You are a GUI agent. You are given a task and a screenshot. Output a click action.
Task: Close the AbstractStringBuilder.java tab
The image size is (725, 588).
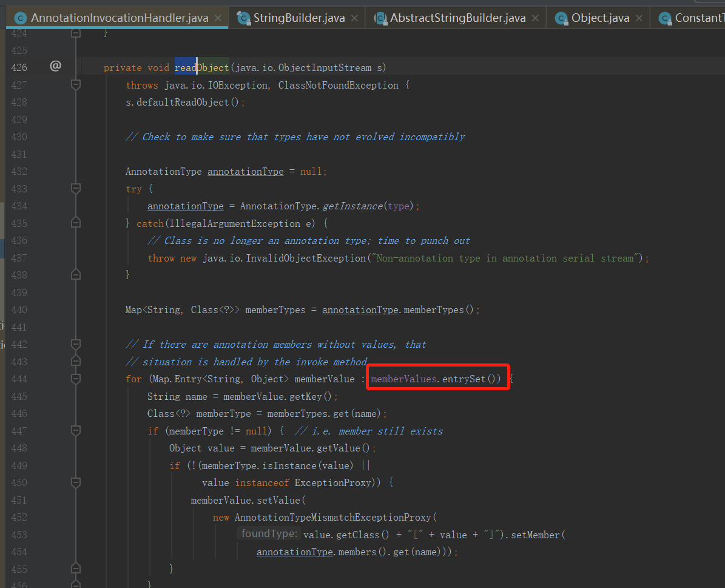click(535, 18)
